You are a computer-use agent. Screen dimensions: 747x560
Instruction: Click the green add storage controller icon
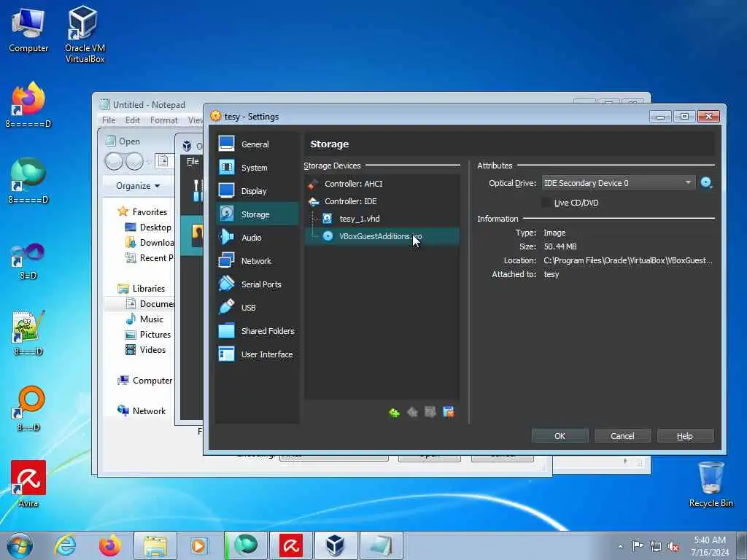[x=395, y=413]
